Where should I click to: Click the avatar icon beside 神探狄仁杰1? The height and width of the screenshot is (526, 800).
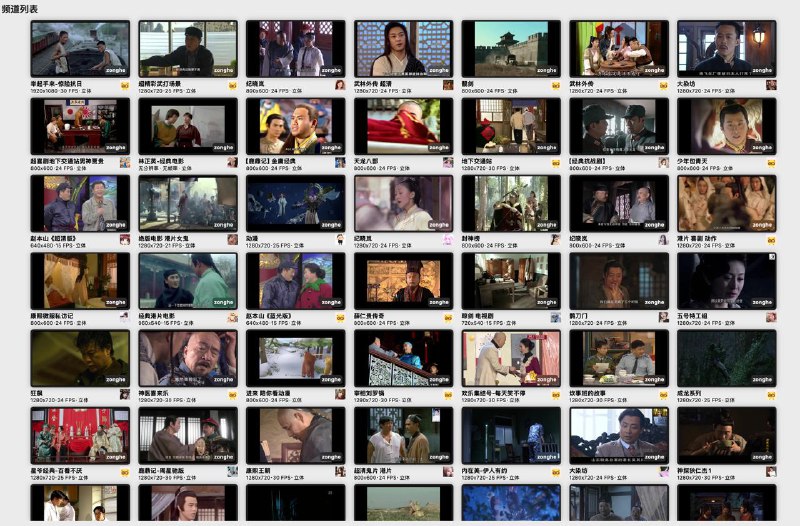coord(771,472)
